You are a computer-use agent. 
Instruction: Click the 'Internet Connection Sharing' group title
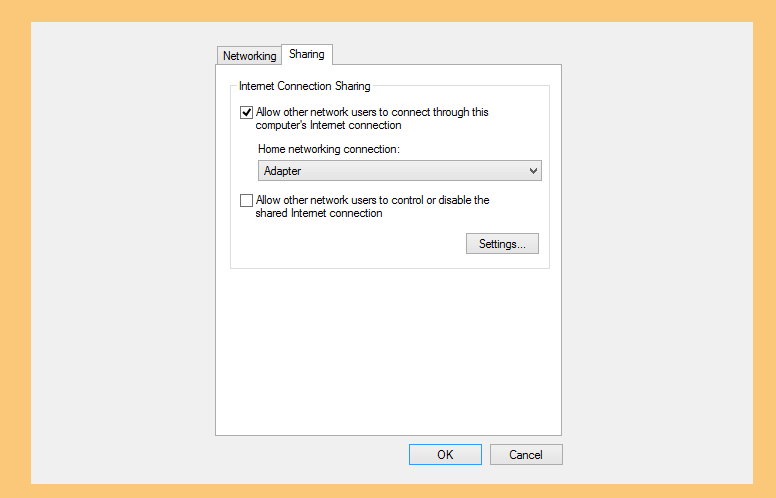click(x=304, y=86)
